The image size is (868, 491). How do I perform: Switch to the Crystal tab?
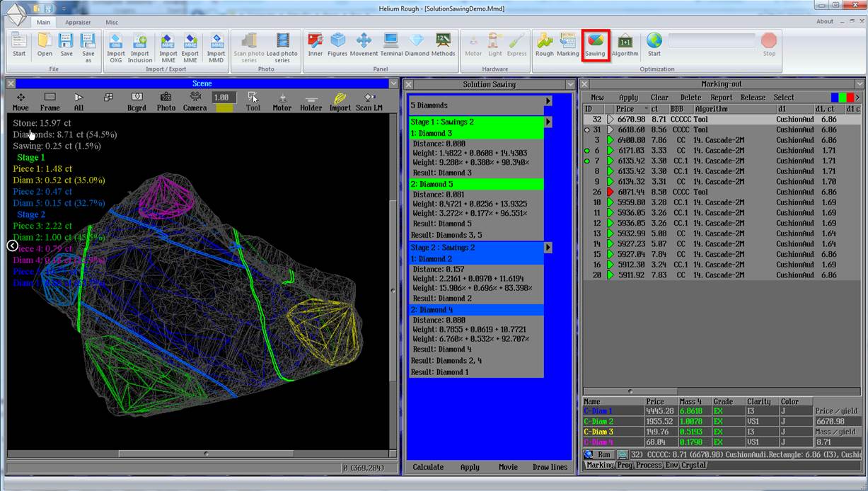[x=693, y=465]
